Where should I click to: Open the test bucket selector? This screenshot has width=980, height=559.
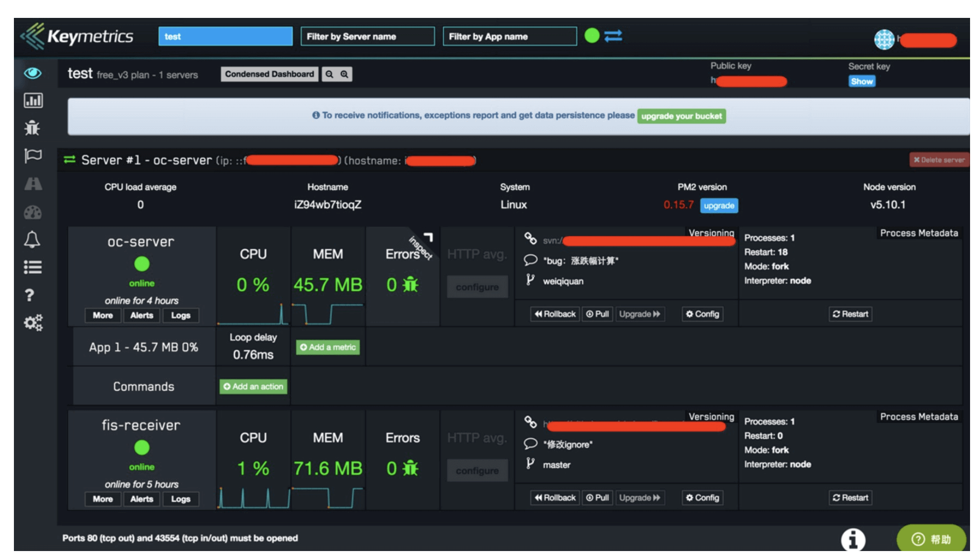tap(226, 36)
